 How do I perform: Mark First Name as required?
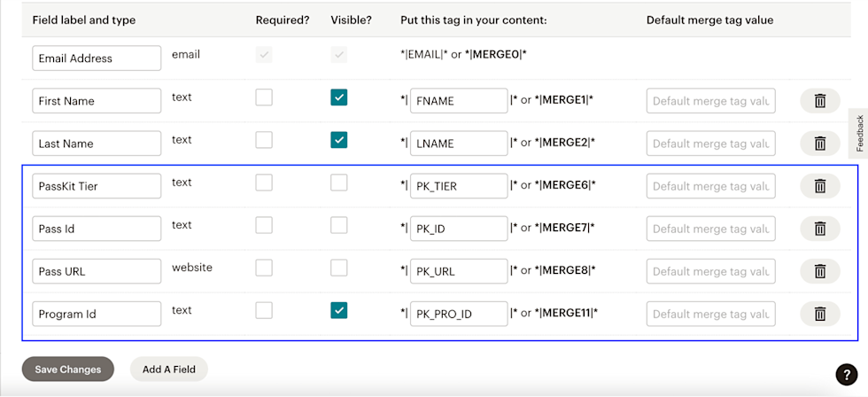(264, 97)
